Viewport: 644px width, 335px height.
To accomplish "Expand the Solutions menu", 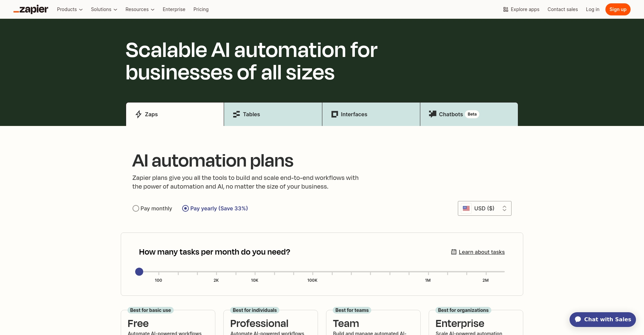I will point(104,9).
